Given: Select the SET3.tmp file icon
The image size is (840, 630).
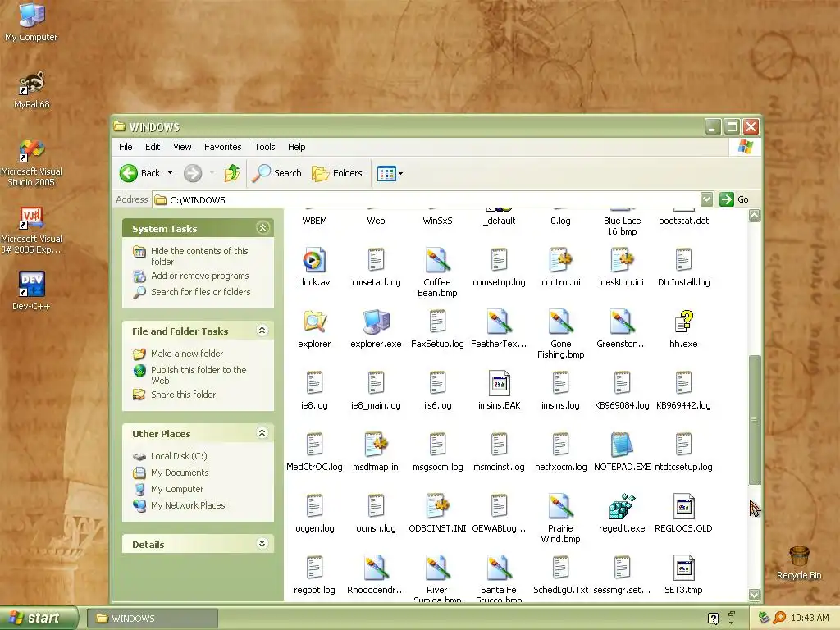Looking at the screenshot, I should (683, 568).
